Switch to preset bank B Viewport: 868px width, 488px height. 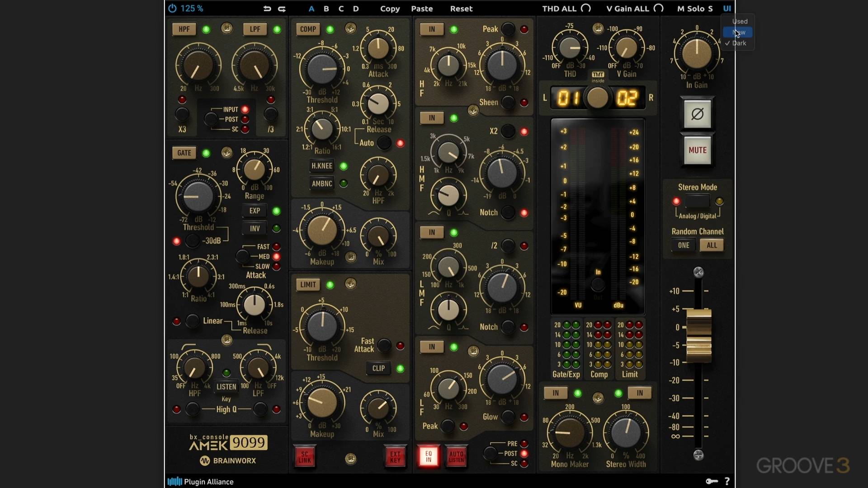(326, 9)
